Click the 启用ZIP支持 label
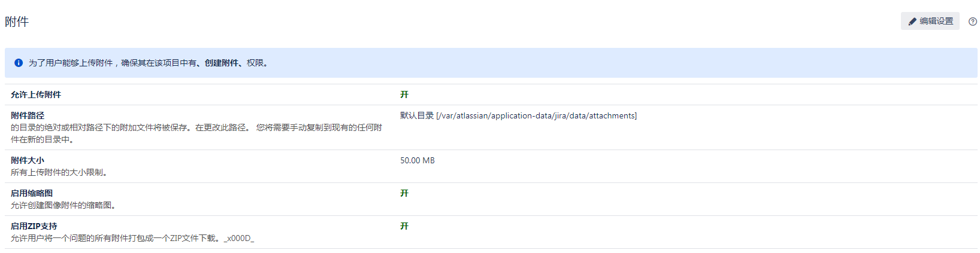980x253 pixels. (x=34, y=226)
